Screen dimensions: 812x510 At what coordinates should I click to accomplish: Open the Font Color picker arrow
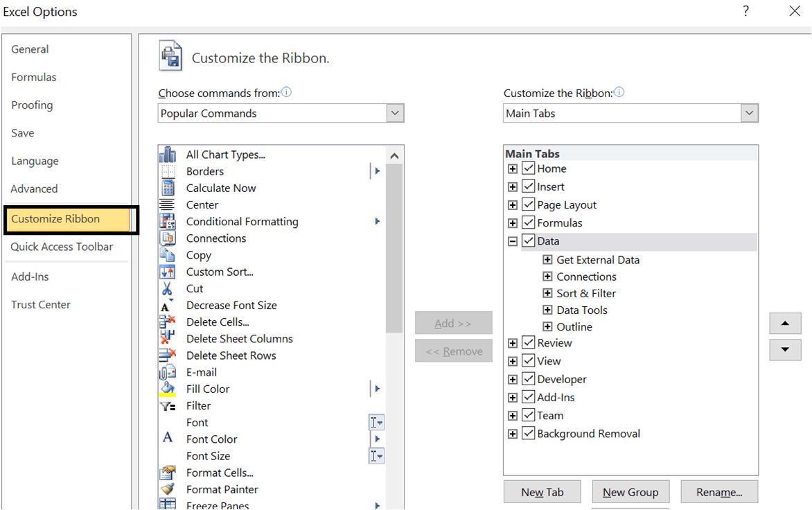pos(377,439)
